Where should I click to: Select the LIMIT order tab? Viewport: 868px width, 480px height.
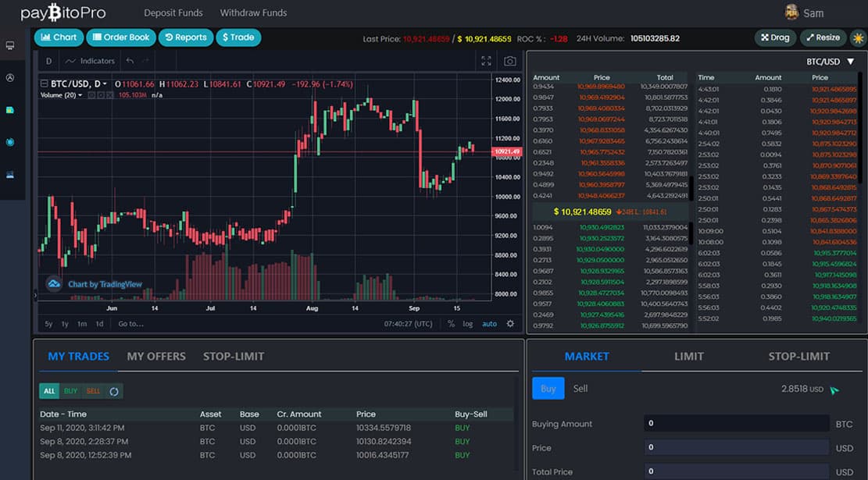point(688,356)
